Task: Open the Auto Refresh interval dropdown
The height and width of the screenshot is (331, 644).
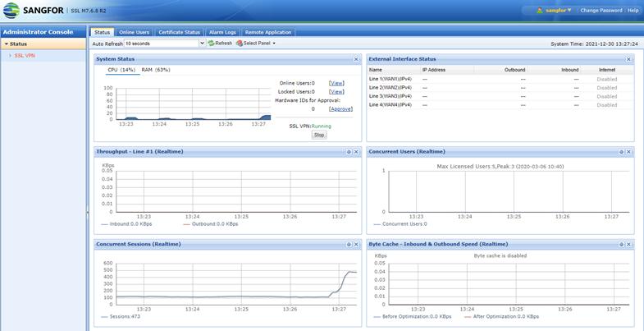Action: pos(202,44)
